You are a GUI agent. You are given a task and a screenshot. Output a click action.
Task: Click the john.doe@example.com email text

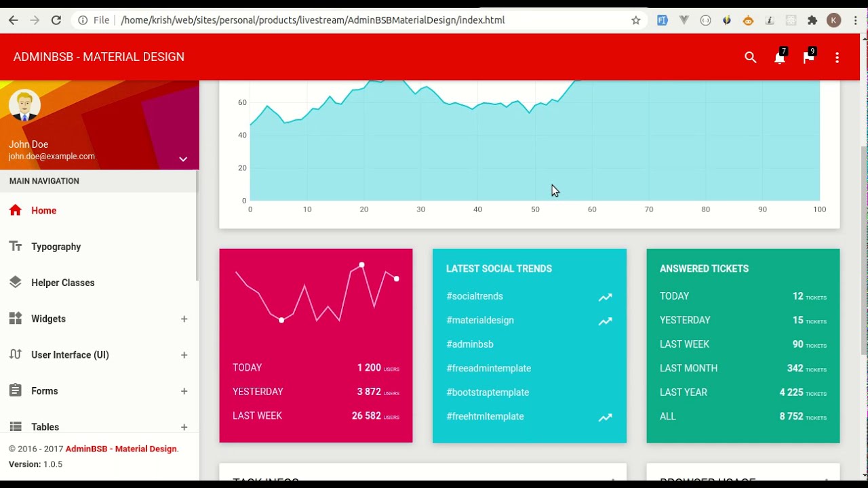point(52,156)
